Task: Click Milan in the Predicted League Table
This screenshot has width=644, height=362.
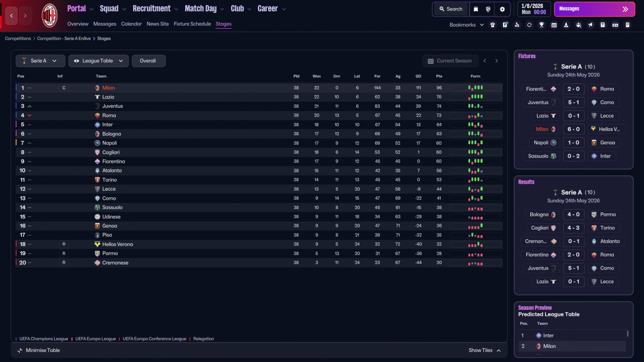Action: (x=549, y=346)
